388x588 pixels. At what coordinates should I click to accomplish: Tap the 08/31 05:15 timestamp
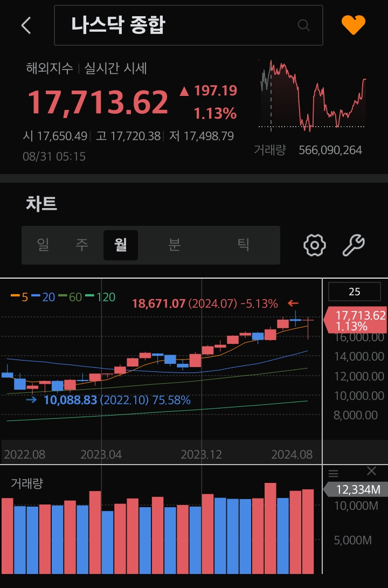[x=54, y=156]
